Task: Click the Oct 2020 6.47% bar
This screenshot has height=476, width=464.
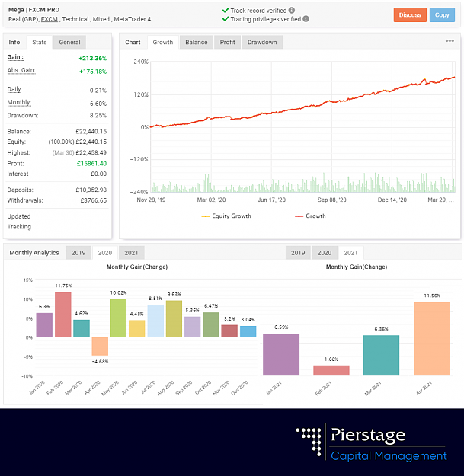Action: click(x=211, y=324)
